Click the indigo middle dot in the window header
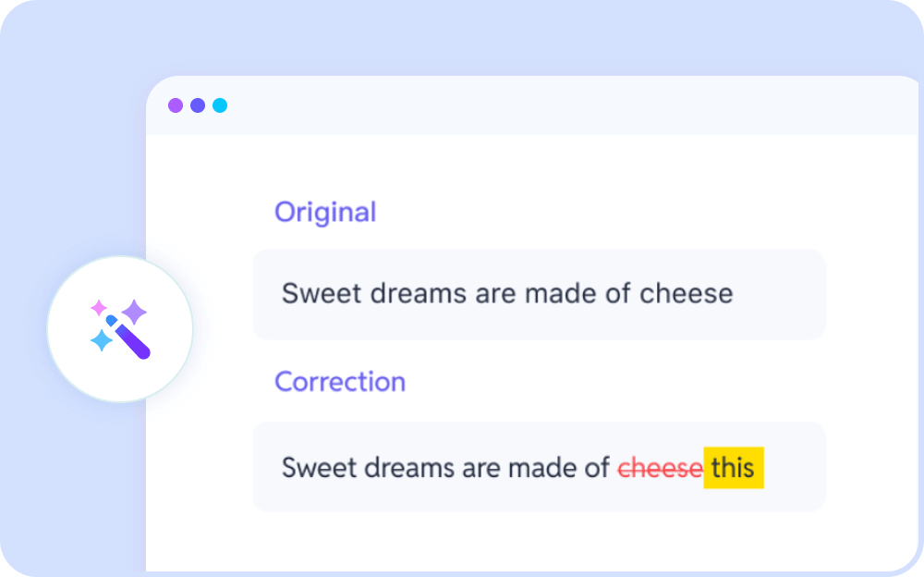 pos(198,105)
